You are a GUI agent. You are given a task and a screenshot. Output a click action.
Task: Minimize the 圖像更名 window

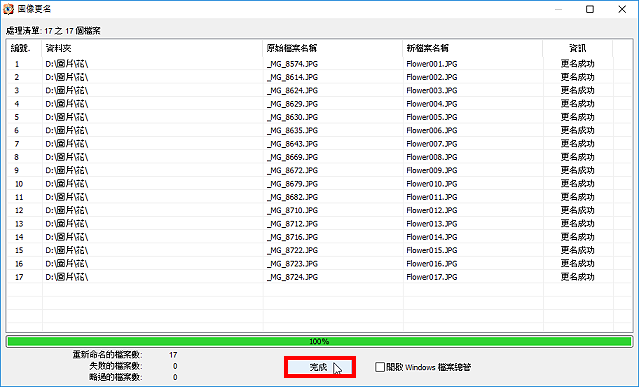click(x=558, y=9)
